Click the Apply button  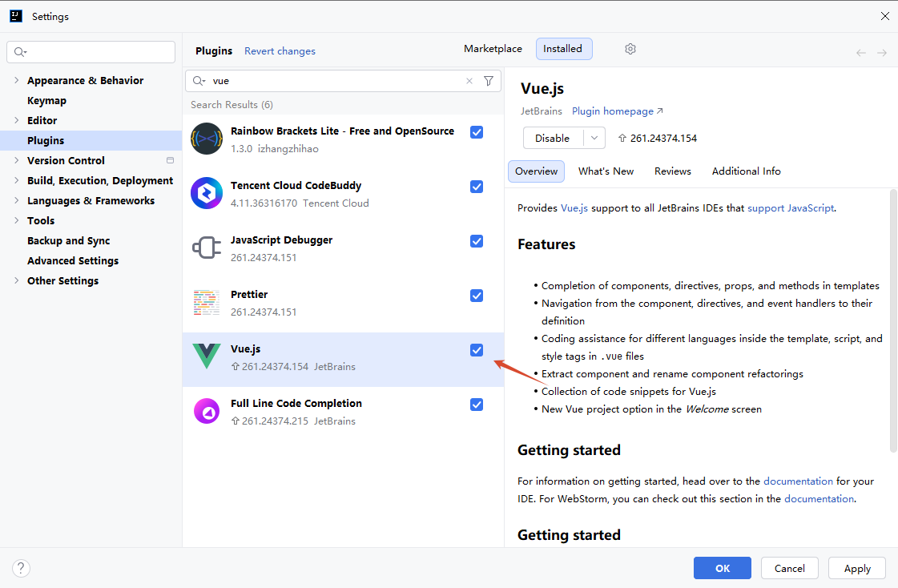(x=857, y=568)
